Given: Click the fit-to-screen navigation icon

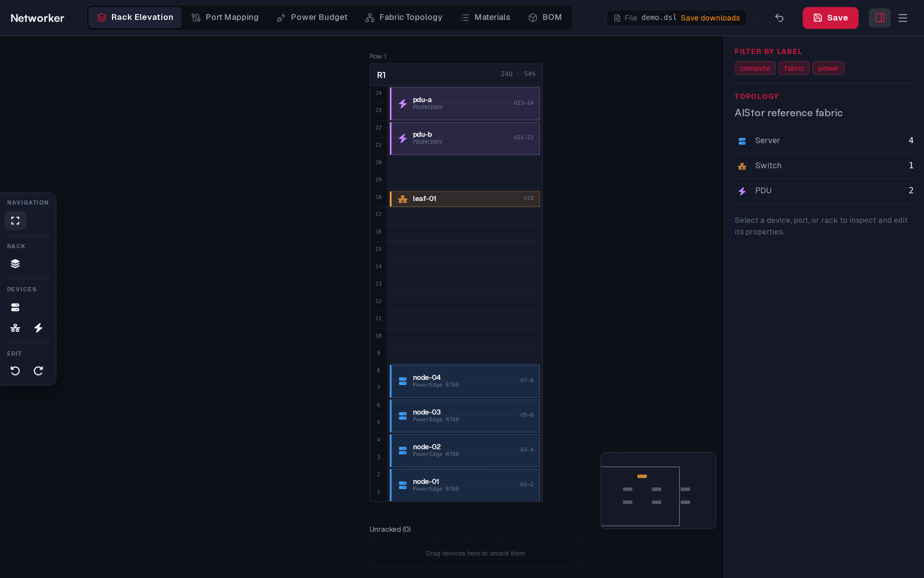Looking at the screenshot, I should click(15, 221).
